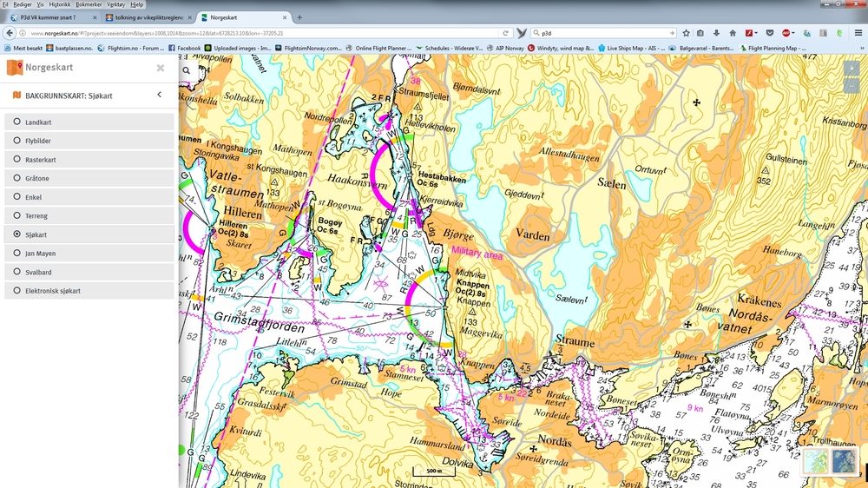The image size is (868, 488).
Task: Open the Verktøy menu
Action: pyautogui.click(x=115, y=4)
